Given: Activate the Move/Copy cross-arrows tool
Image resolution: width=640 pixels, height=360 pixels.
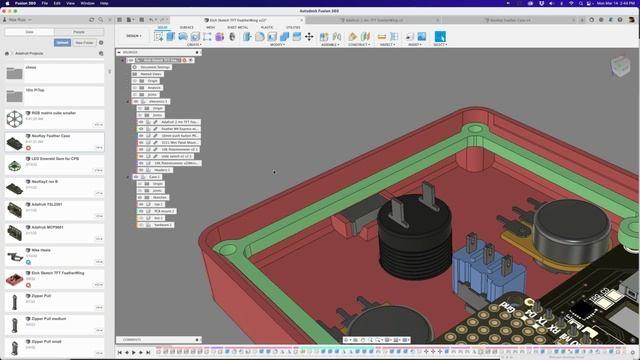Looking at the screenshot, I should point(309,37).
